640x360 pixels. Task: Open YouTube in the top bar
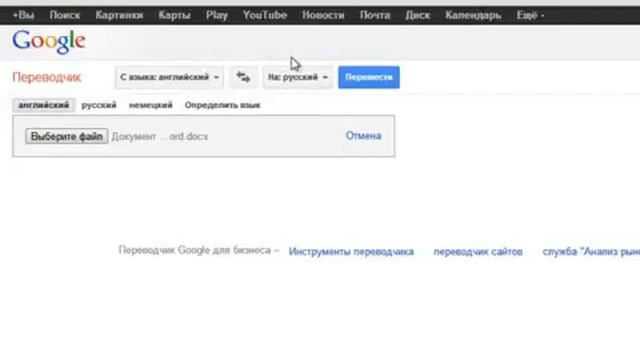(264, 16)
